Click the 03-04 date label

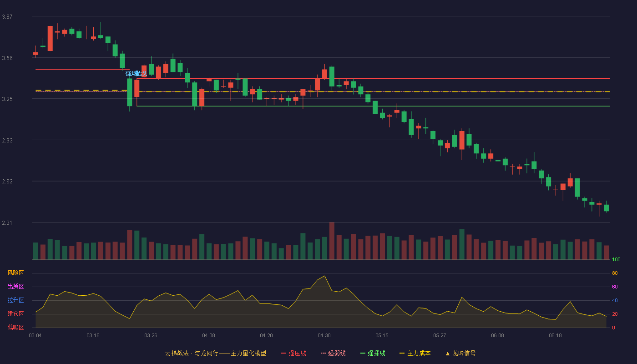click(35, 335)
